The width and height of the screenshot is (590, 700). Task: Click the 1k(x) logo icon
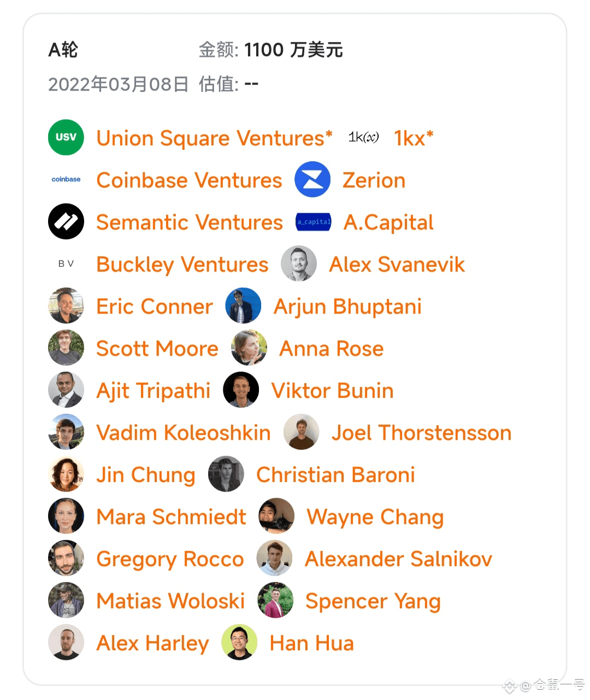[363, 137]
